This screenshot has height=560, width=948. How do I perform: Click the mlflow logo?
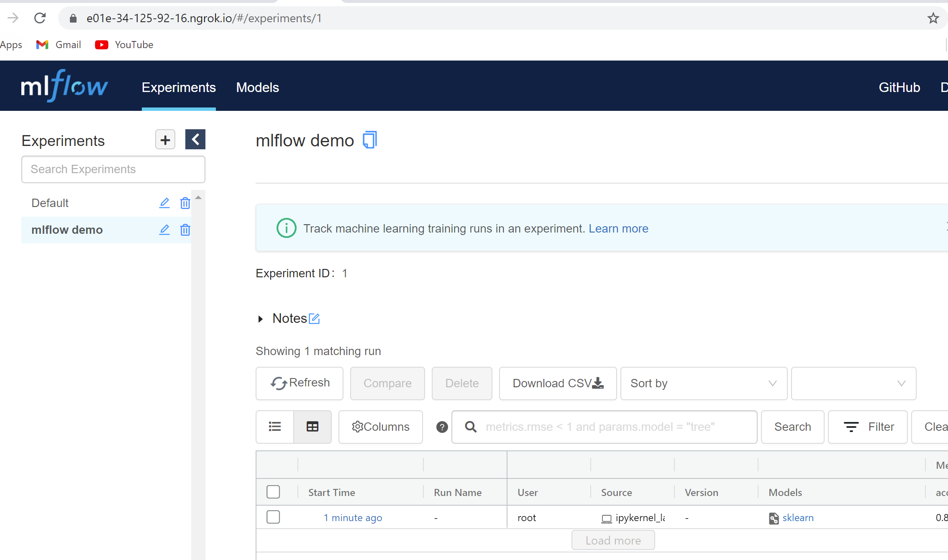[x=64, y=86]
